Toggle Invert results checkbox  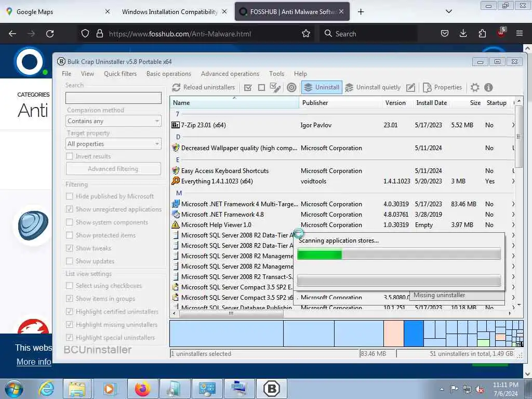coord(70,156)
